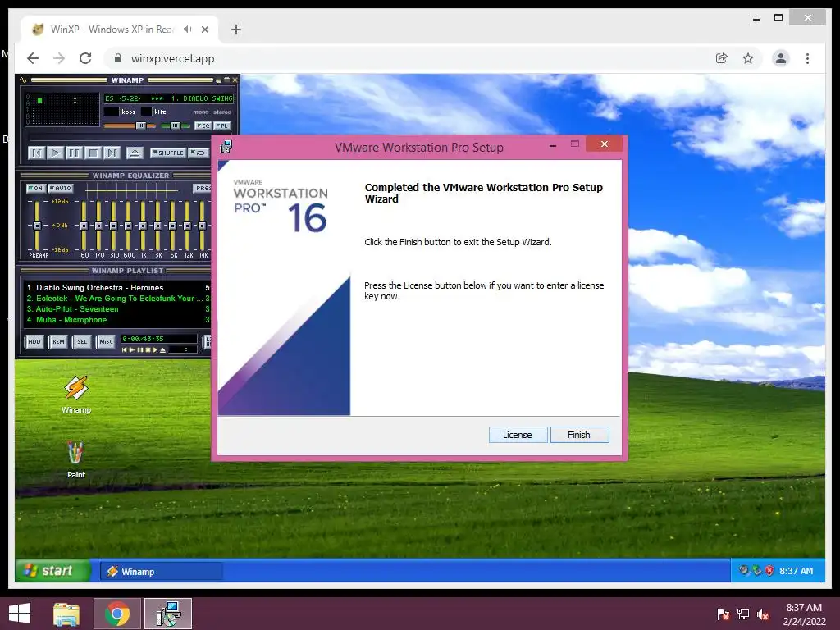Screen dimensions: 840x630
Task: Turn the equalizer ON button off
Action: coord(35,188)
